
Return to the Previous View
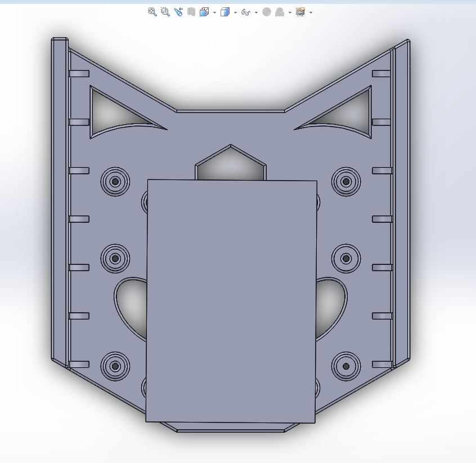[x=178, y=12]
